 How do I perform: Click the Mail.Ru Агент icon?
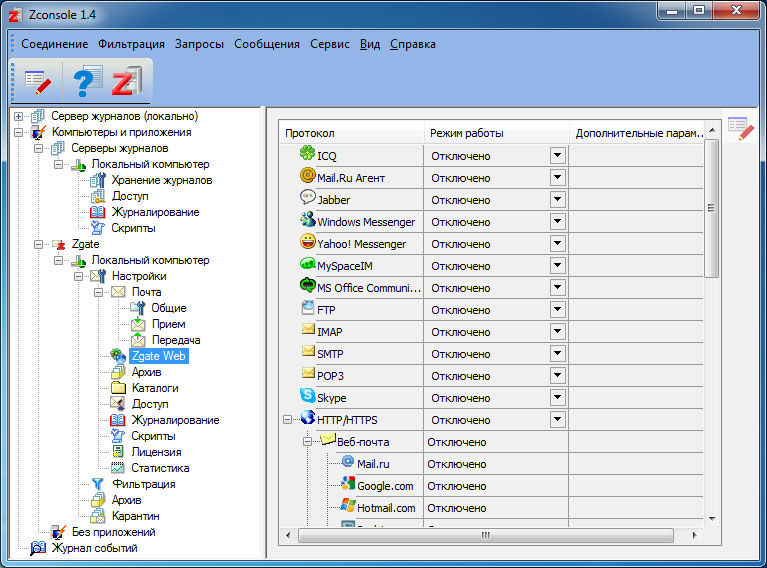pos(307,175)
